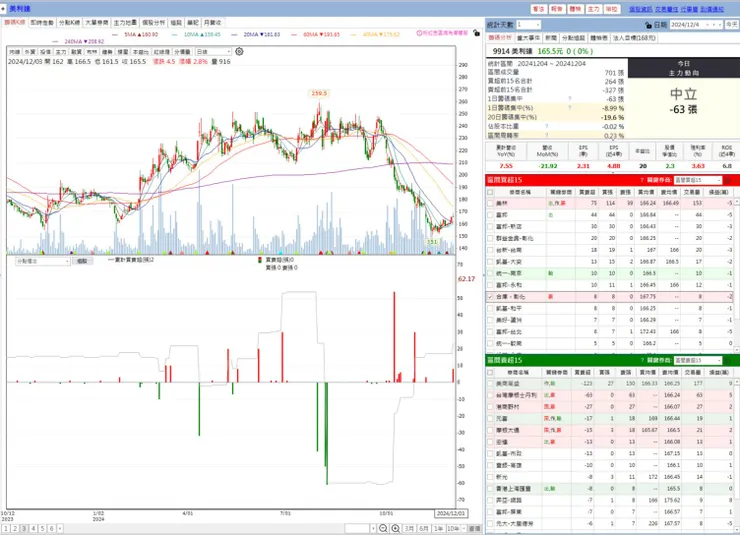Check the select-all box in the sell table header
Image resolution: width=740 pixels, height=535 pixels.
click(x=490, y=372)
